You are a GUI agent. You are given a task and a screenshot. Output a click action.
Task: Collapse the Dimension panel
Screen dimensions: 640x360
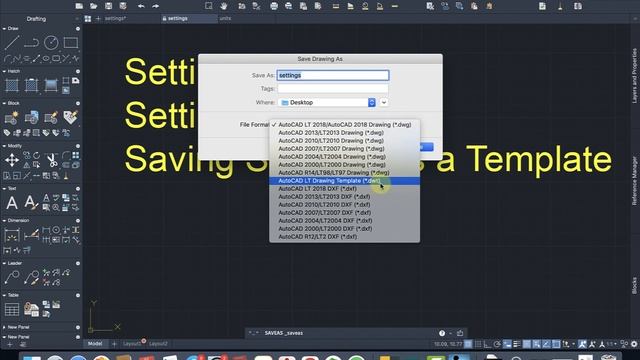point(4,220)
